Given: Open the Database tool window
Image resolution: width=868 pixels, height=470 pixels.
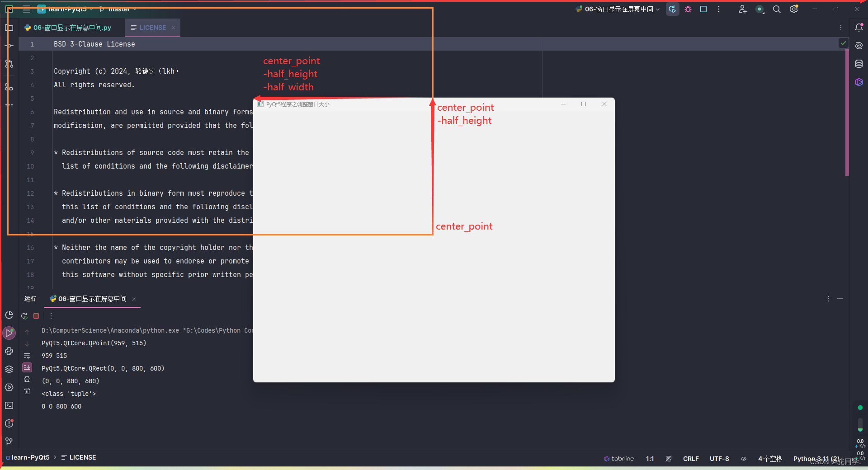Looking at the screenshot, I should point(859,64).
